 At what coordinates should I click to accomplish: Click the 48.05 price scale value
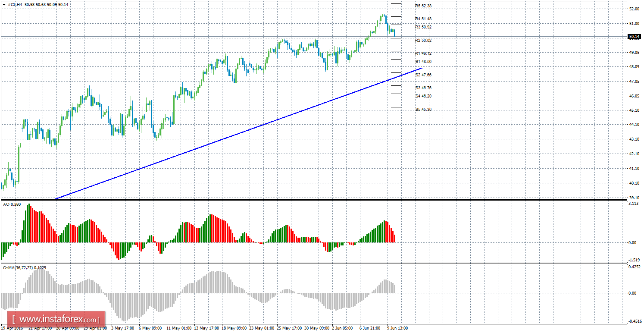pyautogui.click(x=634, y=67)
